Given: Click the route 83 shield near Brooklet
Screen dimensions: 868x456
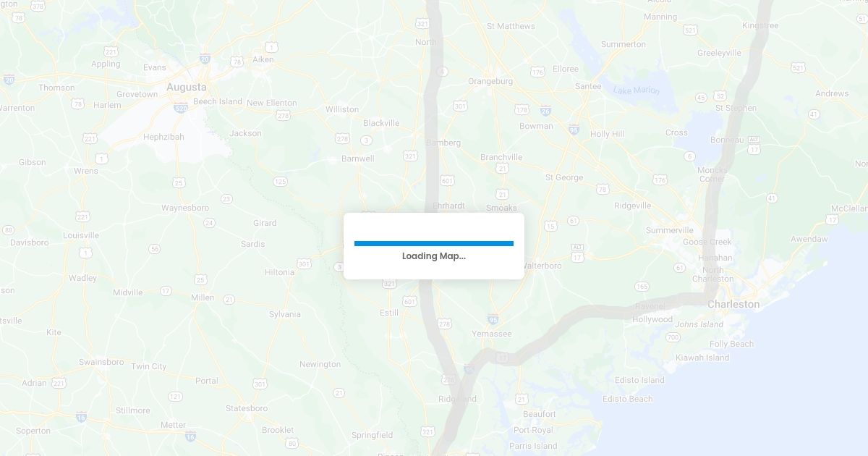Looking at the screenshot, I should pyautogui.click(x=292, y=443).
